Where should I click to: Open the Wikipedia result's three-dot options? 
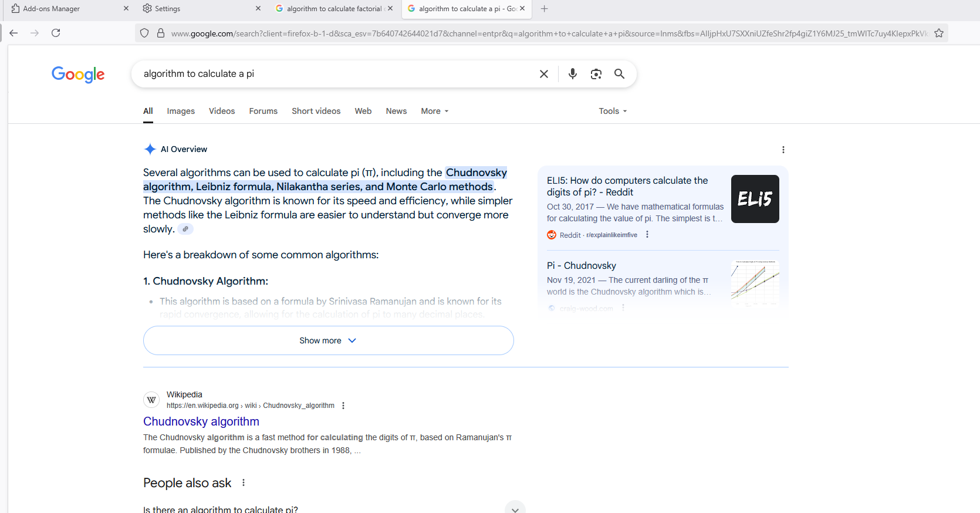(x=343, y=406)
